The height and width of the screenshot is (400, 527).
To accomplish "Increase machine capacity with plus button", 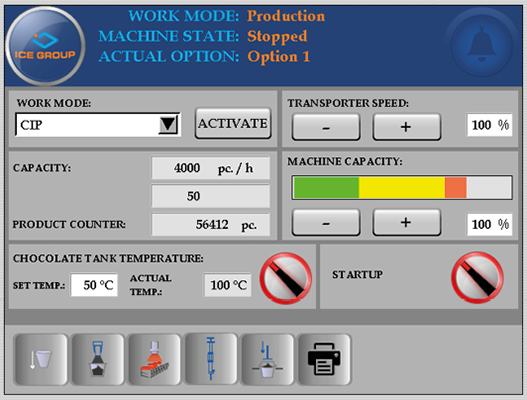I will pyautogui.click(x=407, y=222).
